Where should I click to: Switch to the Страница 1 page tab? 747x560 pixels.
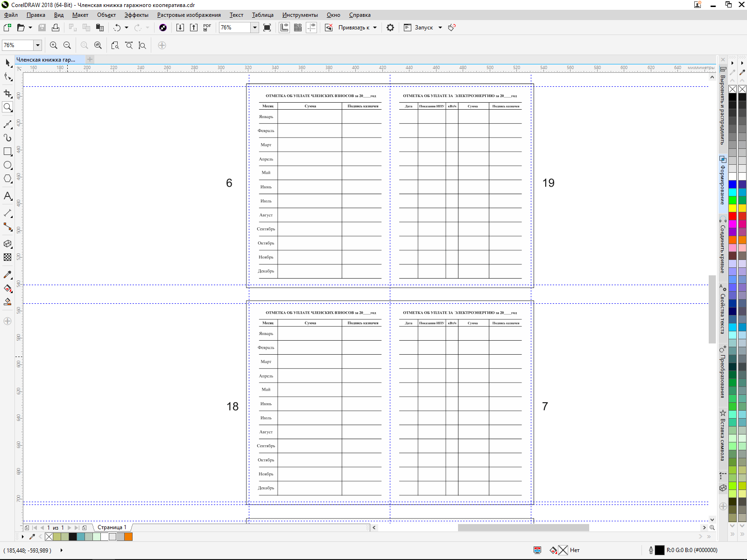(x=112, y=527)
